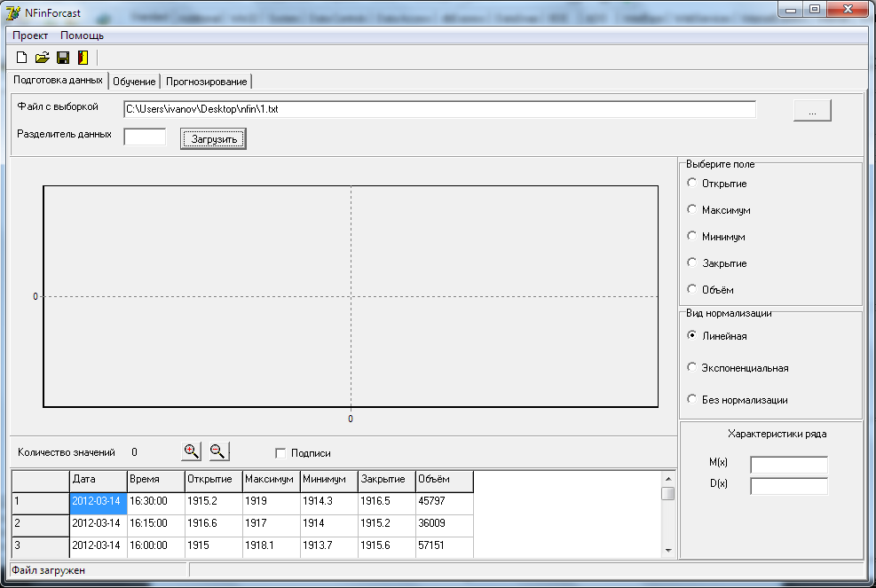Screen dimensions: 876x588
Task: Click the NFinForcast app icon in the title bar
Action: tap(12, 12)
